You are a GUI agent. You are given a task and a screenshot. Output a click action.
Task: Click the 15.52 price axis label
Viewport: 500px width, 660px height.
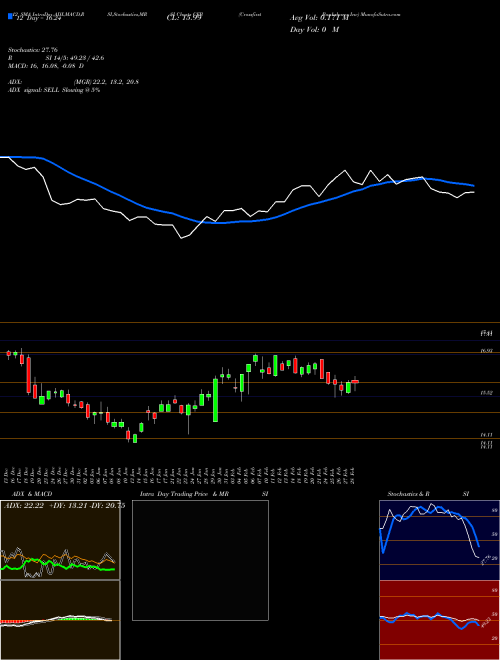487,392
